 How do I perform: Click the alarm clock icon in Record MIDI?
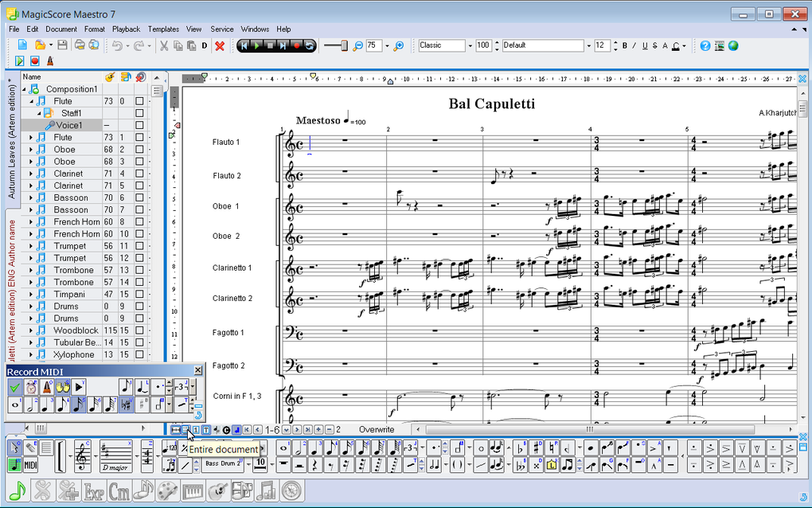[x=31, y=387]
